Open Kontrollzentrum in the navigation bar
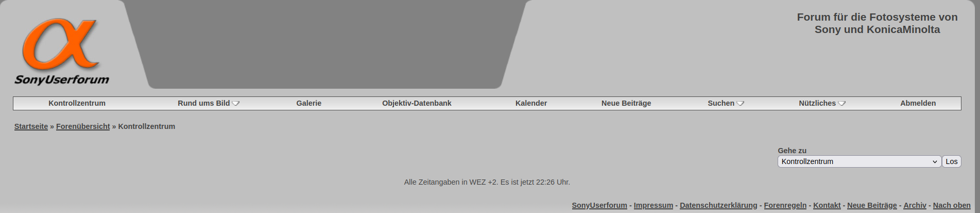This screenshot has width=980, height=213. (x=77, y=103)
